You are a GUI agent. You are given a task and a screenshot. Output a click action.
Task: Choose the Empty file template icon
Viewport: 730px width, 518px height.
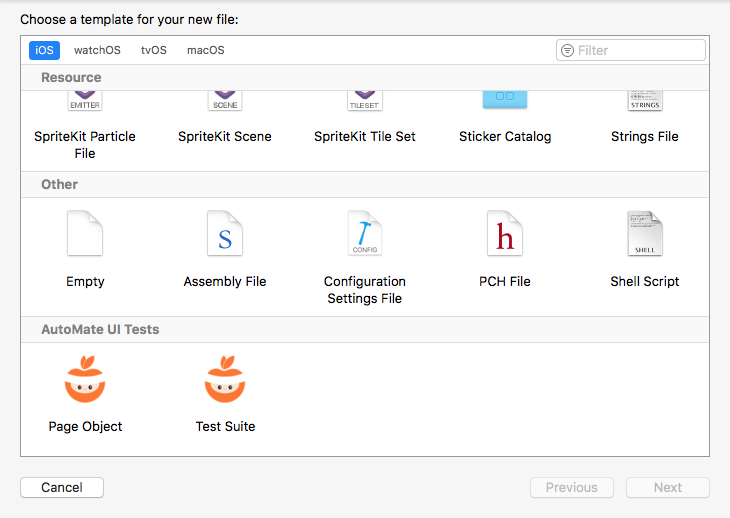coord(85,233)
